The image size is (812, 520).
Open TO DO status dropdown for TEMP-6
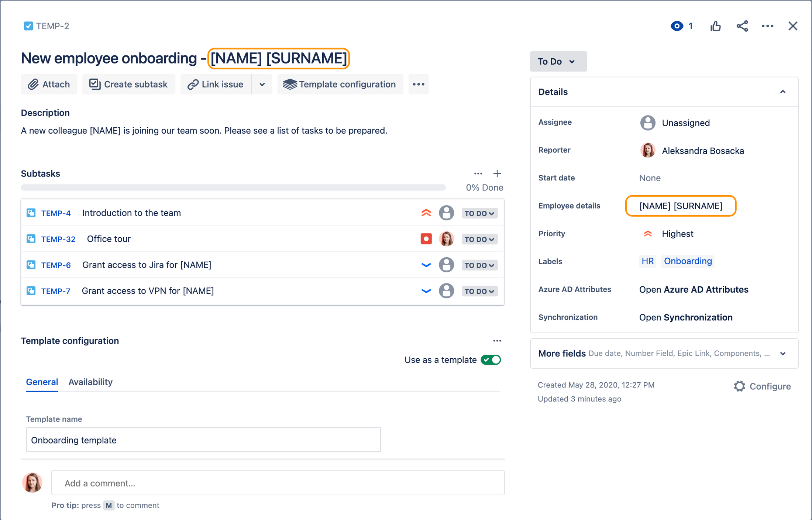[x=479, y=265]
